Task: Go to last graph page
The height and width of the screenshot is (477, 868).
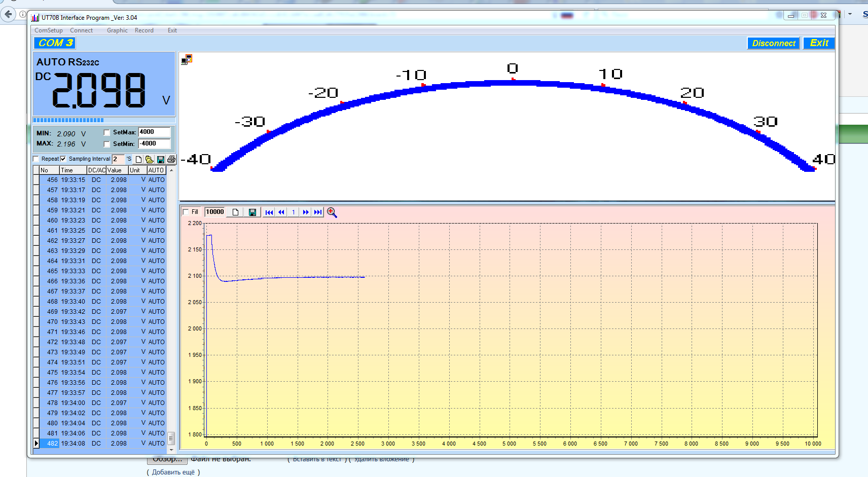Action: 318,212
